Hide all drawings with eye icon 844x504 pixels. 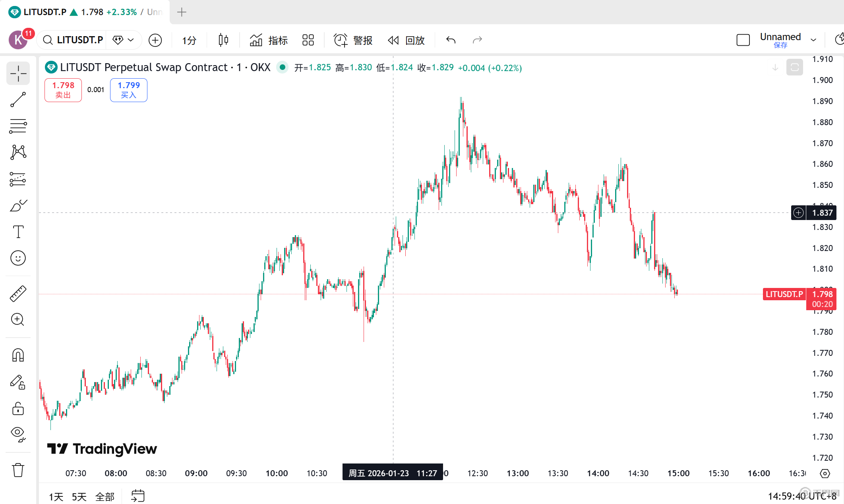pos(18,434)
